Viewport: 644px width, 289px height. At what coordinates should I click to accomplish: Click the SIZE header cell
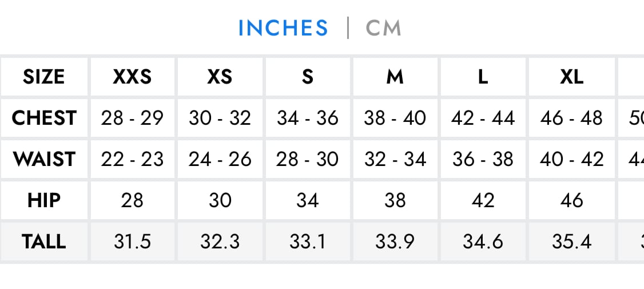tap(44, 77)
